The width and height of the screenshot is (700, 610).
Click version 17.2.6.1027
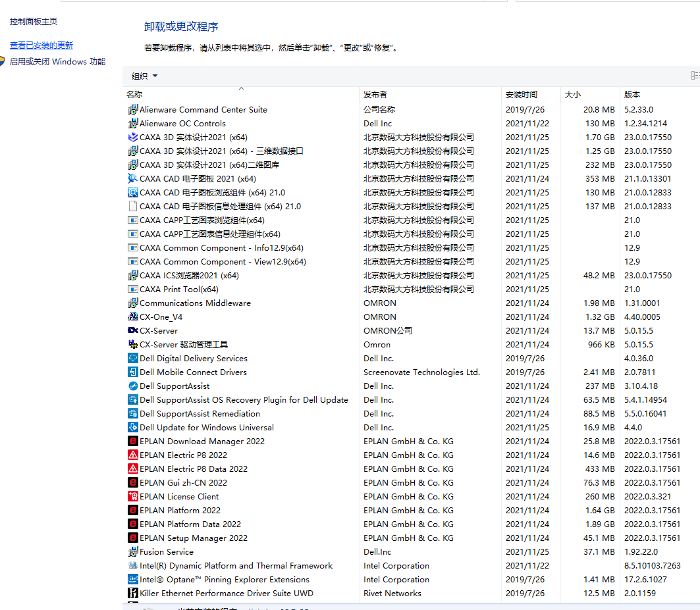click(645, 580)
